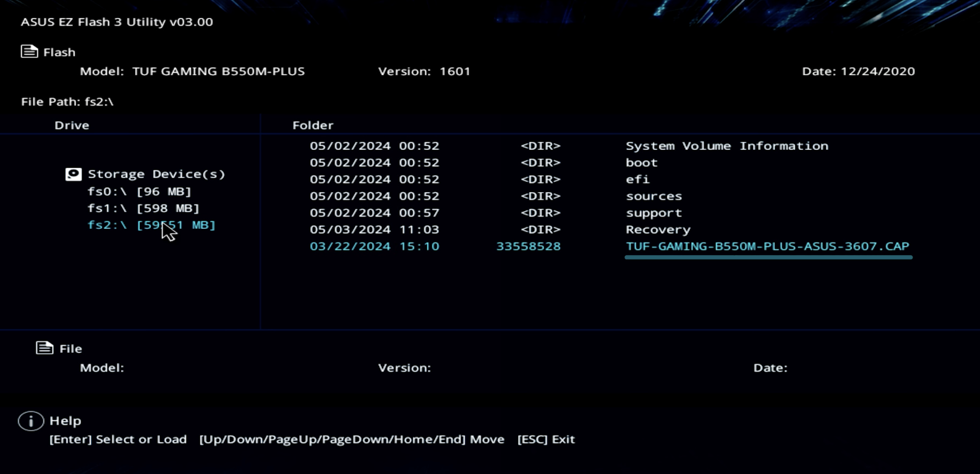Select TUF-GAMING-B550M-PLUS-ASUS-3607.CAP file
The image size is (980, 474).
768,246
